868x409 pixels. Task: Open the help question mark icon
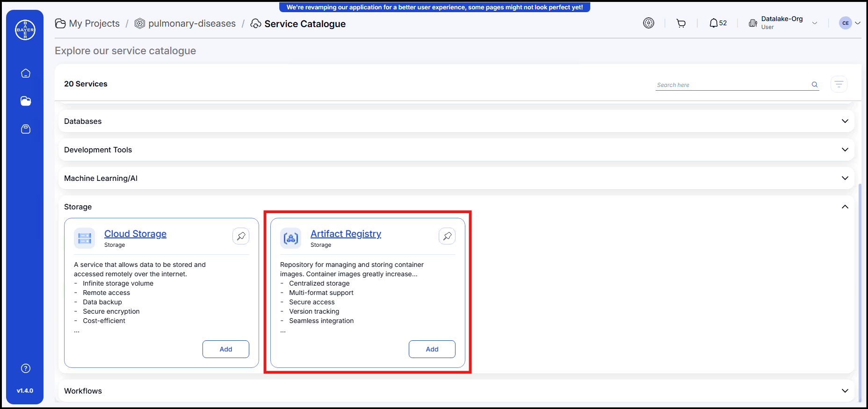(x=26, y=368)
